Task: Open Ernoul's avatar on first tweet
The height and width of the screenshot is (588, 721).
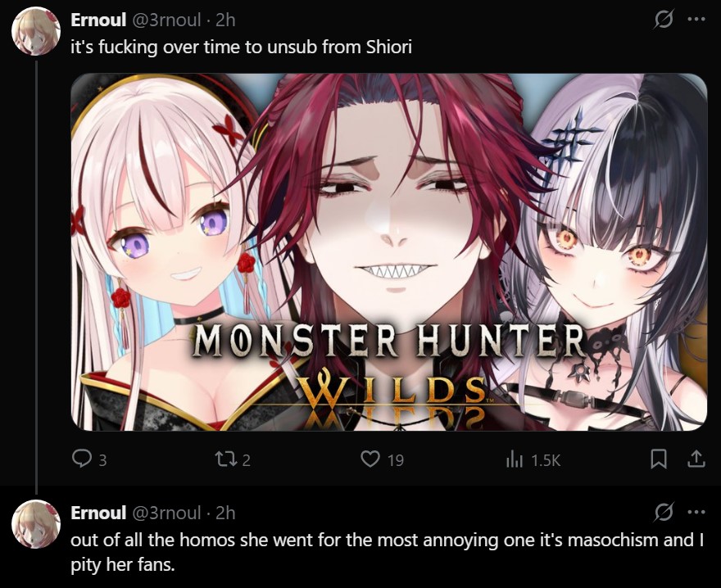Action: [x=36, y=31]
